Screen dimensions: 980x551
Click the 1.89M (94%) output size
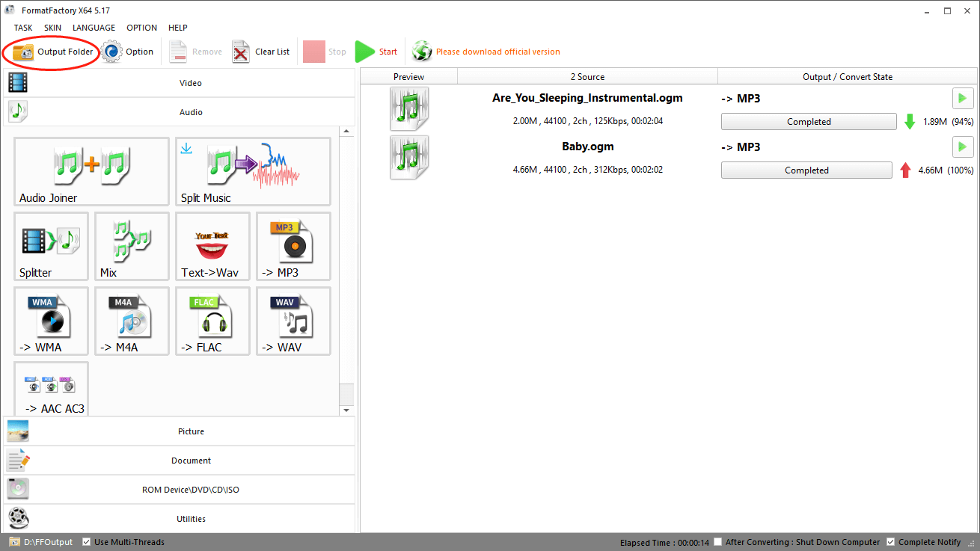coord(948,122)
